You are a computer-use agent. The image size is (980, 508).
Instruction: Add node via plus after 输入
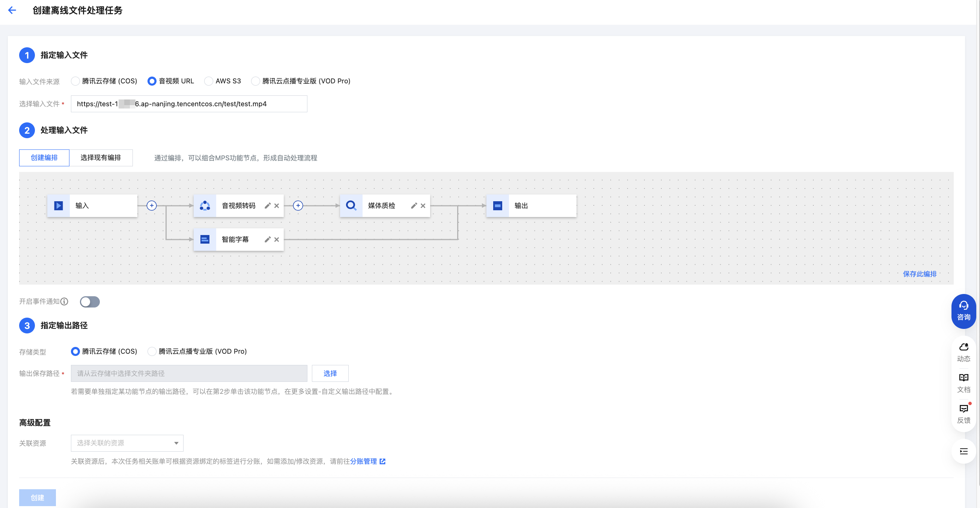coord(151,206)
